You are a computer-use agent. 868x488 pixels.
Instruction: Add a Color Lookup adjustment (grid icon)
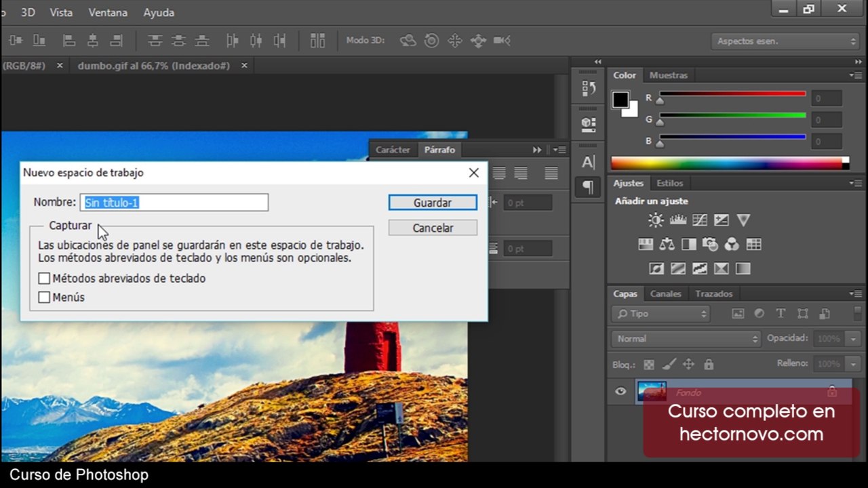click(x=753, y=244)
